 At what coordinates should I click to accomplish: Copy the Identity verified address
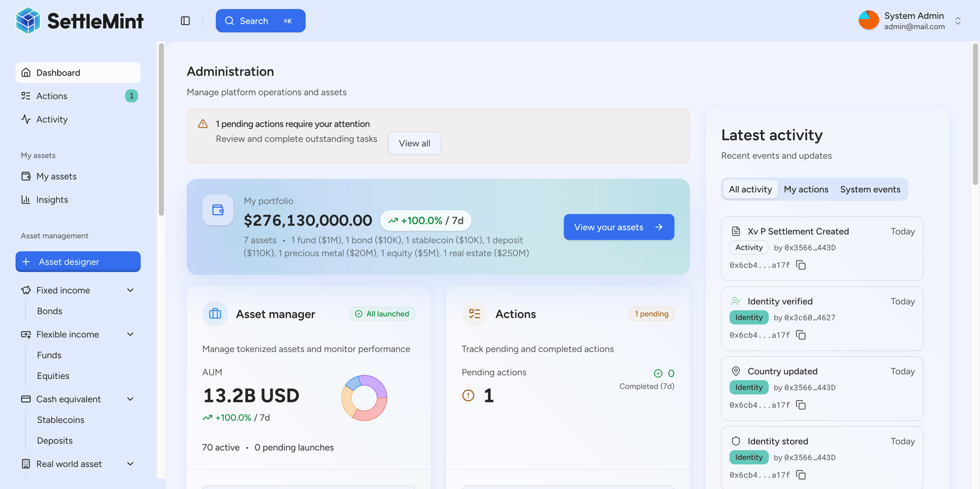pos(801,335)
